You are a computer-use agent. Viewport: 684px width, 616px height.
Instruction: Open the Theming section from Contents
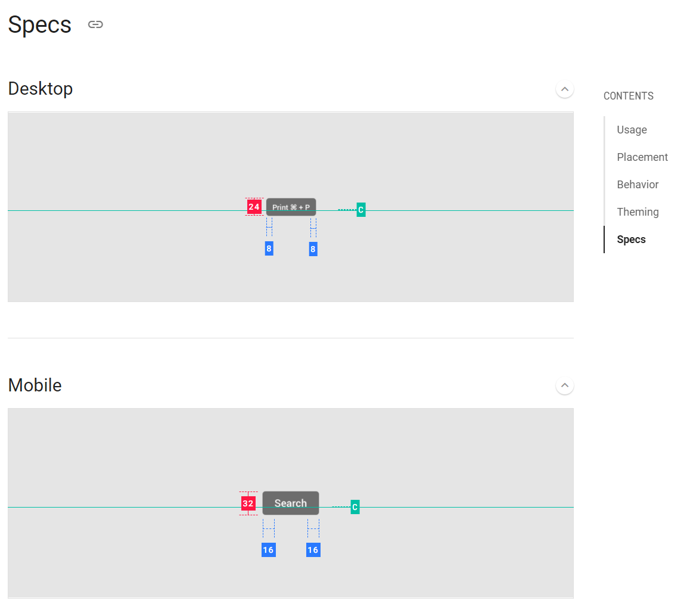click(x=638, y=211)
